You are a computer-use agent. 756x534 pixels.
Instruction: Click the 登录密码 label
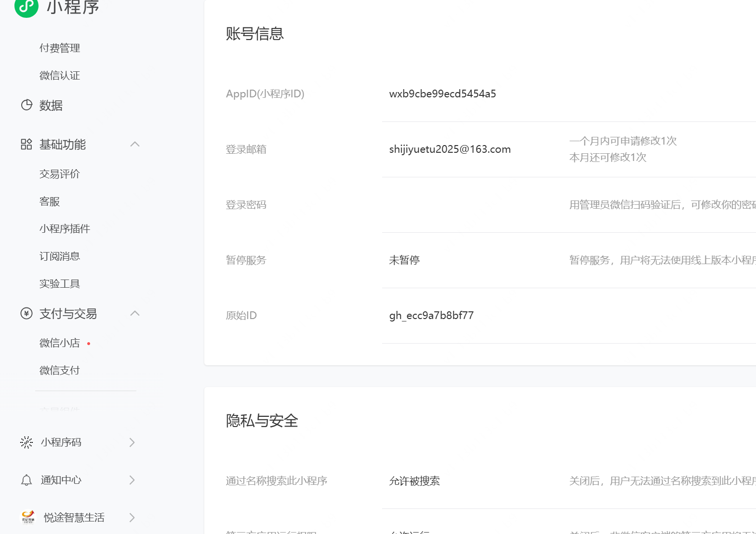tap(246, 205)
